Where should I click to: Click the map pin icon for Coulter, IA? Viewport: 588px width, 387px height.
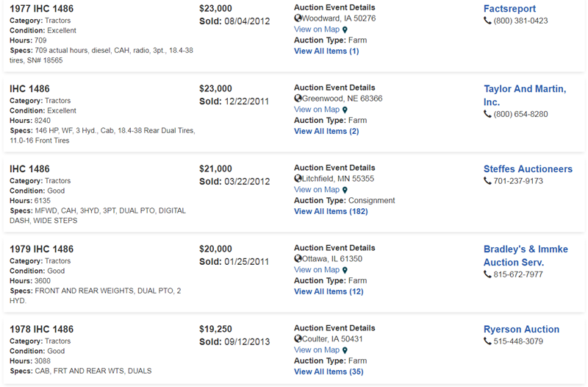[345, 351]
